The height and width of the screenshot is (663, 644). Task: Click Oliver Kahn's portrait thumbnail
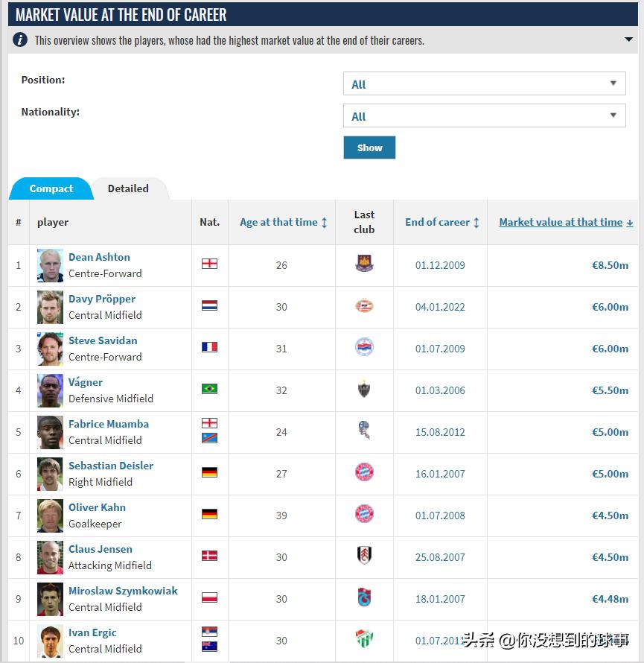pos(50,516)
